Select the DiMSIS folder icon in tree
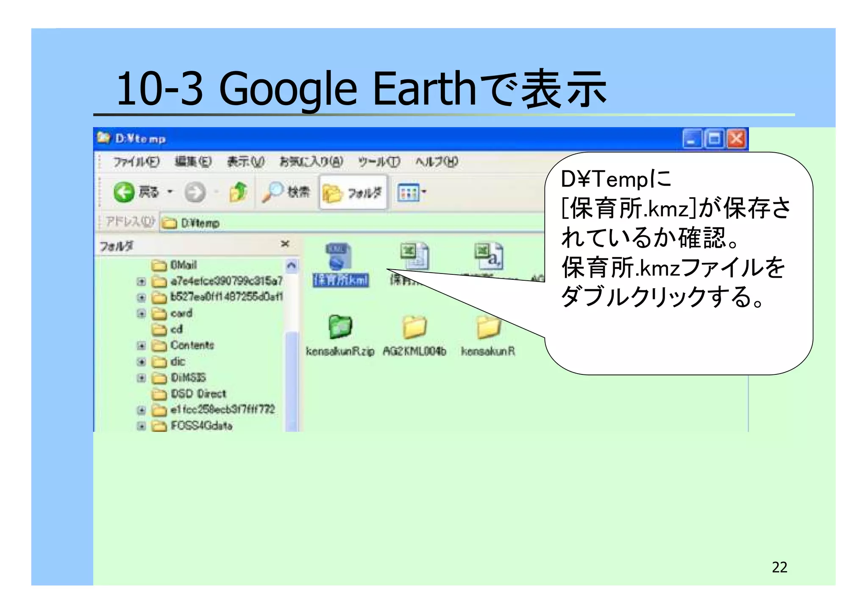Viewport: 868px width, 614px height. 159,378
